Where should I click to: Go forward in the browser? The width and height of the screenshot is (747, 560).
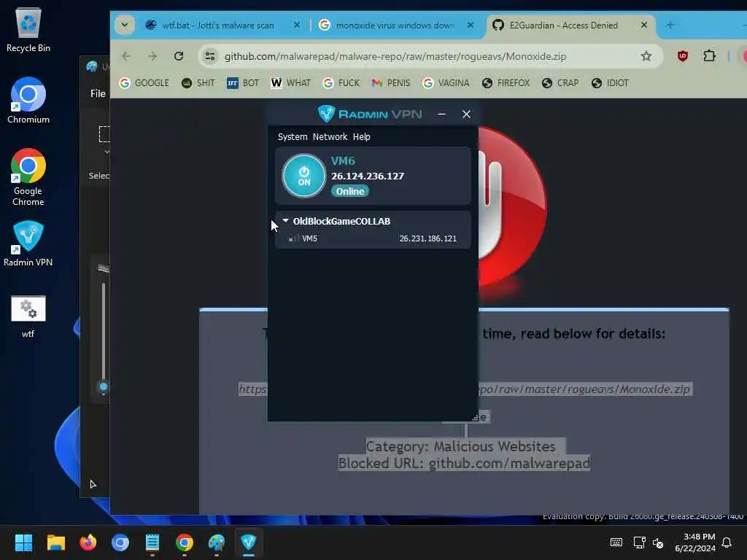click(x=152, y=56)
